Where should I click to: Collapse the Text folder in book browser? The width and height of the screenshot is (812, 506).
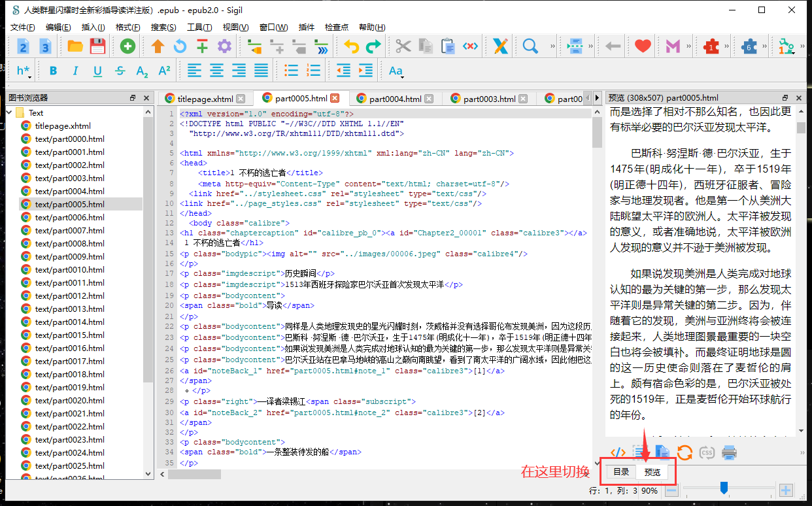[9, 112]
